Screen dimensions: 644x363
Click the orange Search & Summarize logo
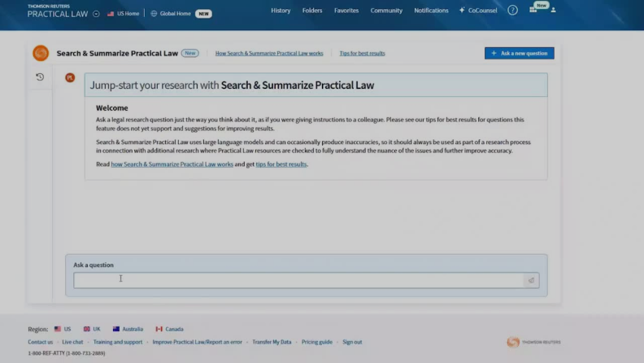pos(41,54)
